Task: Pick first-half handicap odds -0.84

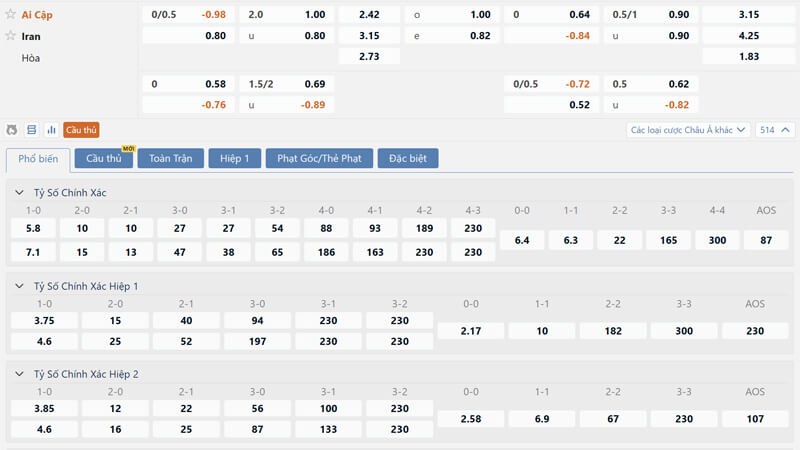Action: (550, 36)
